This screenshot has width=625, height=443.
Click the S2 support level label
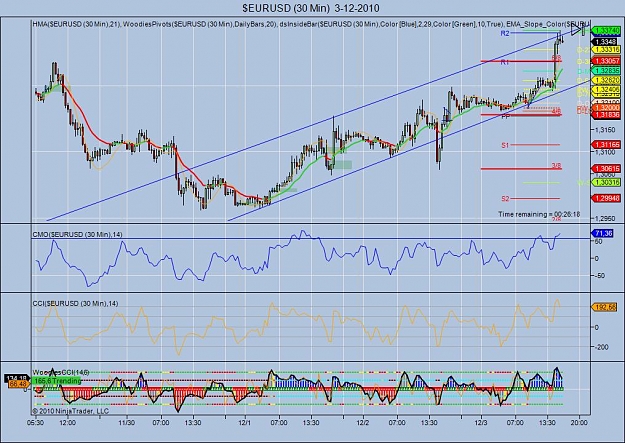505,199
